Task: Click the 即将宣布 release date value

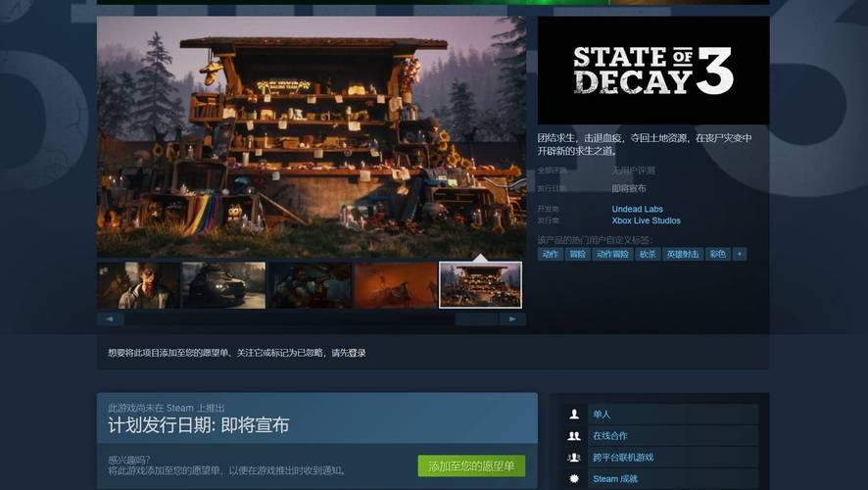Action: pyautogui.click(x=629, y=188)
